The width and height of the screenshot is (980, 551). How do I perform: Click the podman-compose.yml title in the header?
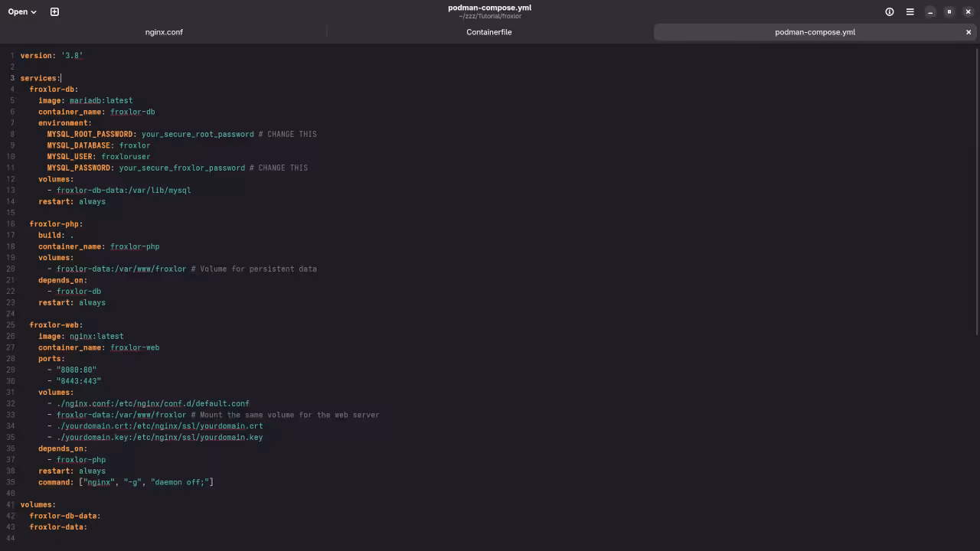[489, 8]
